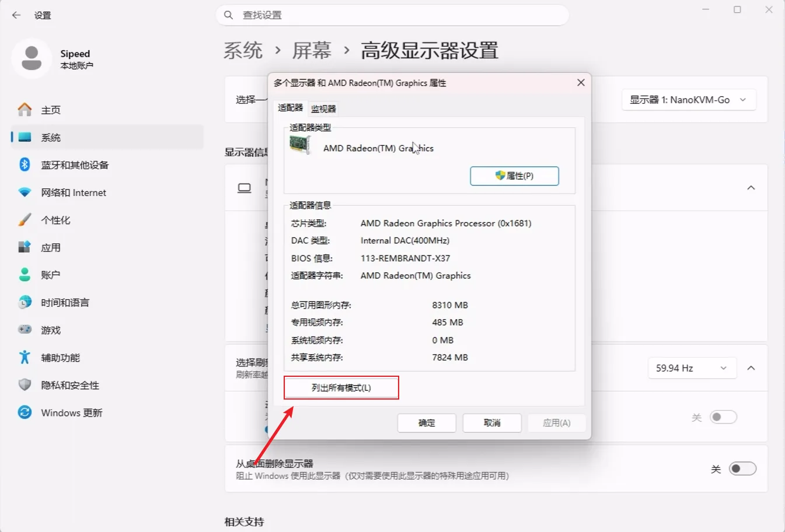Switch to the 监视器 tab
This screenshot has width=785, height=532.
tap(323, 109)
